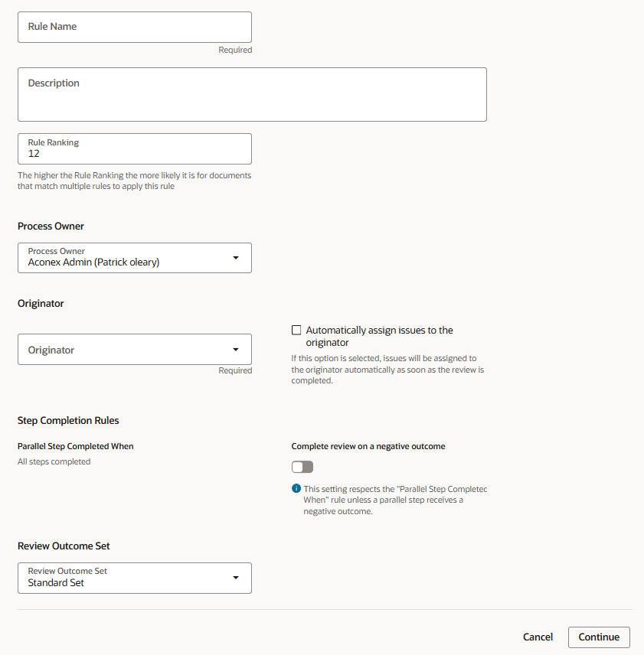Click the Process Owner dropdown arrow icon
Viewport: 644px width, 655px height.
tap(236, 258)
